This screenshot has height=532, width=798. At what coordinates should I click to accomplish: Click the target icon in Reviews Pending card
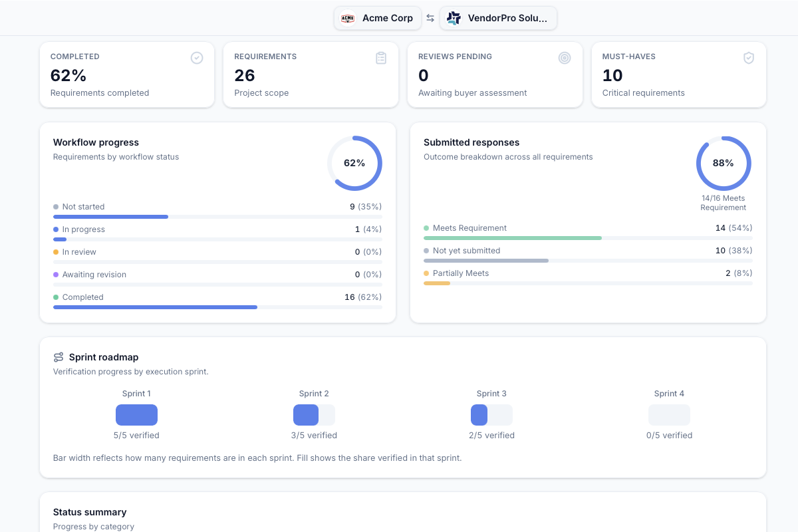[x=565, y=58]
